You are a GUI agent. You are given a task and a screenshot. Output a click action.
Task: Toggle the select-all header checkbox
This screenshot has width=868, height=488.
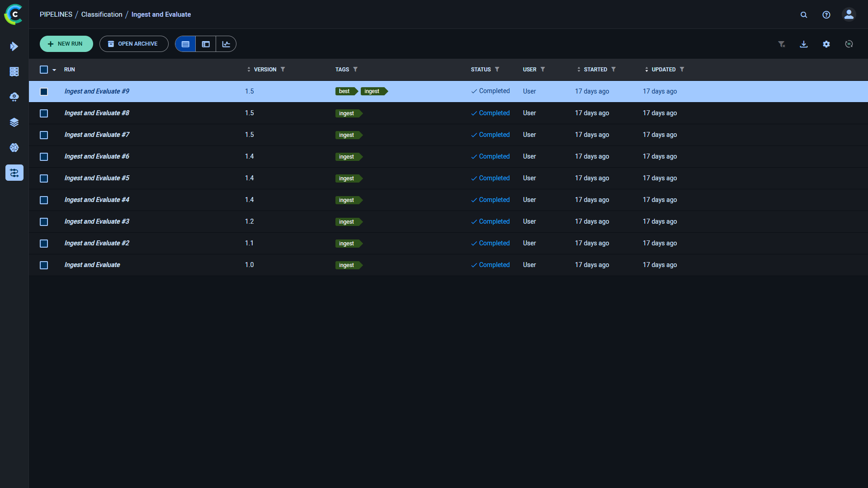pos(44,70)
